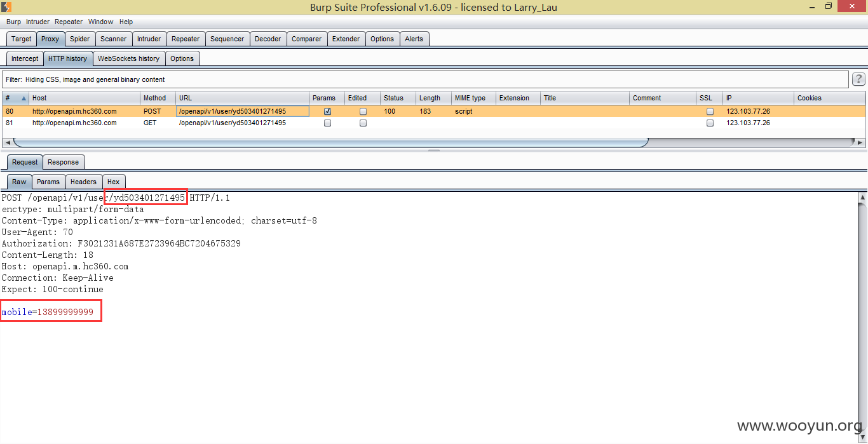
Task: Sort by the Method column header
Action: 158,98
